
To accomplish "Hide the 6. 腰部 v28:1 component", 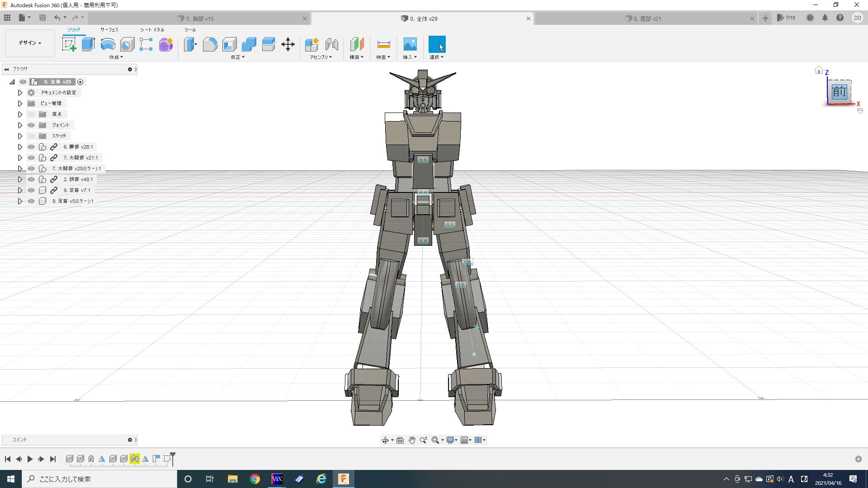I will (31, 147).
